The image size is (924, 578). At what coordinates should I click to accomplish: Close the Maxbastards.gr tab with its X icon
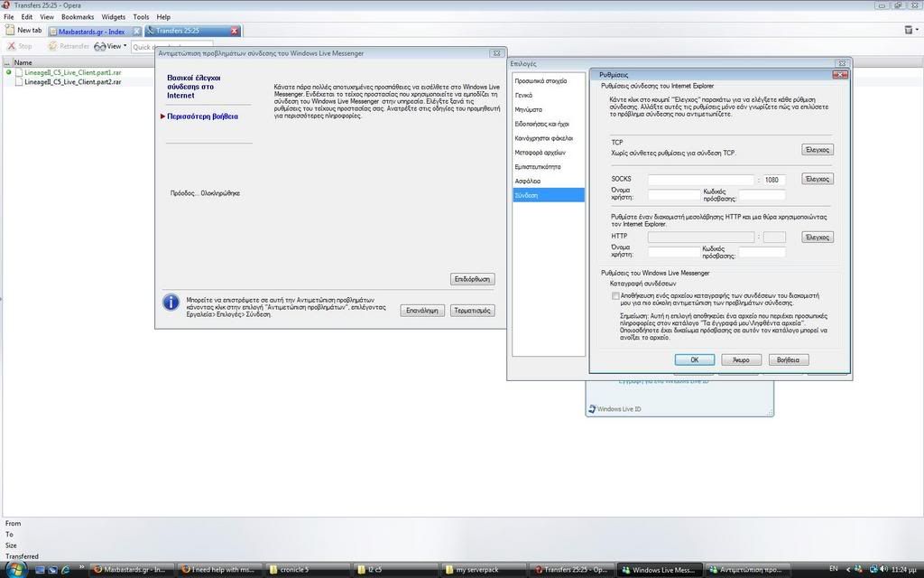(136, 31)
